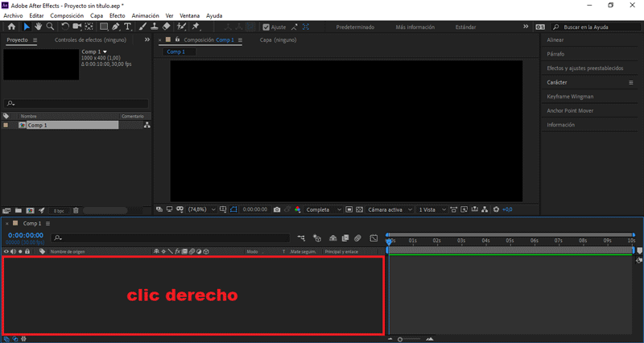Create new folder in Project panel
The image size is (644, 343).
(x=18, y=211)
